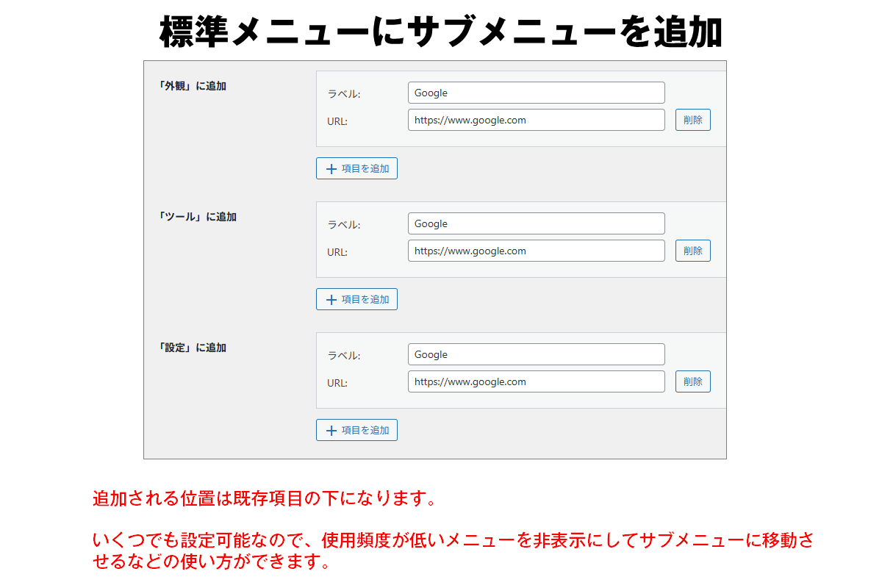Click ラベル: label in 「設定」 section
The height and width of the screenshot is (588, 882).
pyautogui.click(x=343, y=356)
